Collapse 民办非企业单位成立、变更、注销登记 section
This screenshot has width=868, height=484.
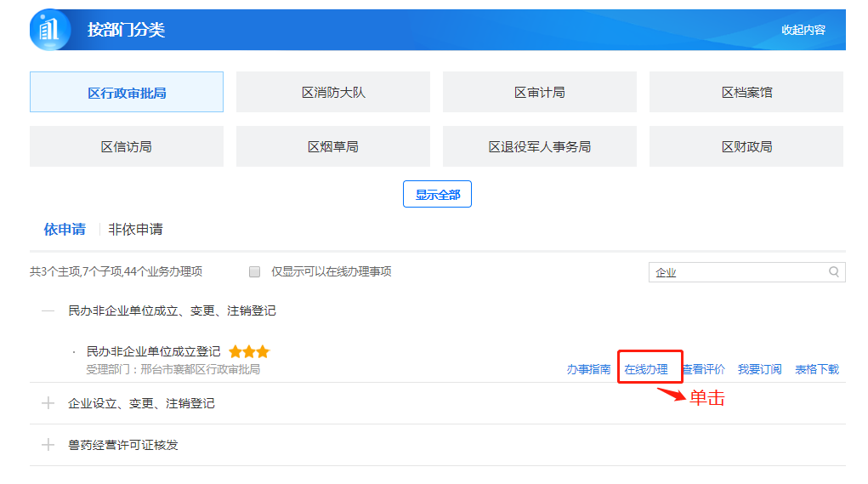pyautogui.click(x=48, y=311)
